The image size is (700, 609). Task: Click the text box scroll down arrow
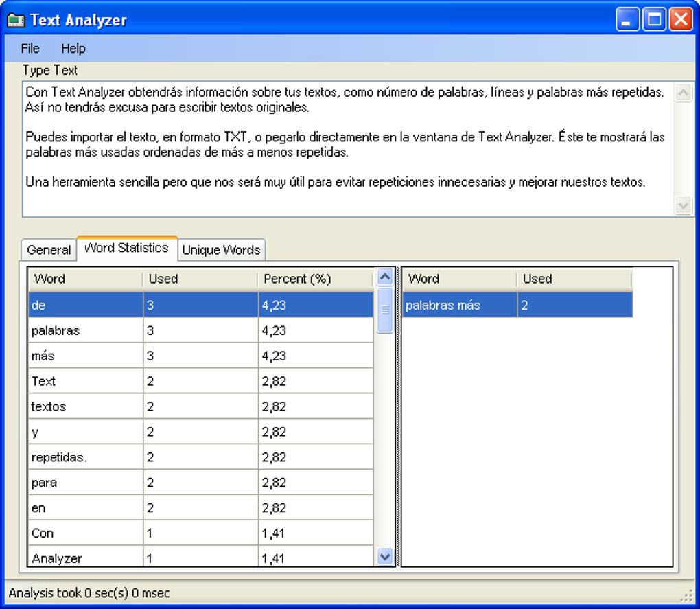pos(683,205)
